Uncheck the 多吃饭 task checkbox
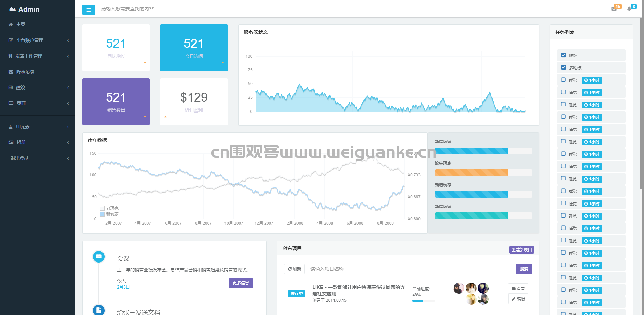Image resolution: width=644 pixels, height=315 pixels. 563,67
